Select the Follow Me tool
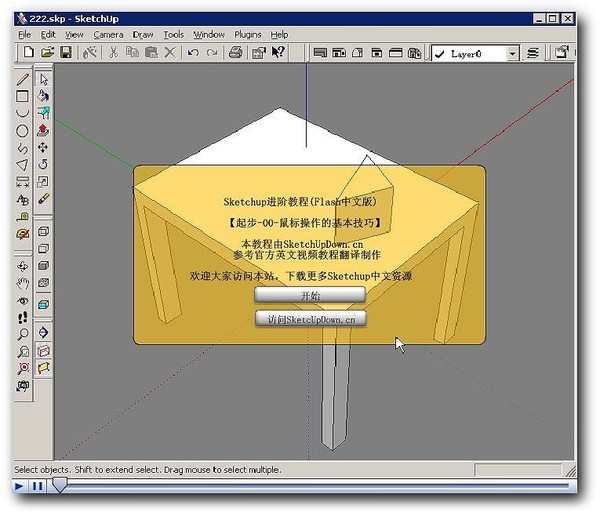 (43, 113)
